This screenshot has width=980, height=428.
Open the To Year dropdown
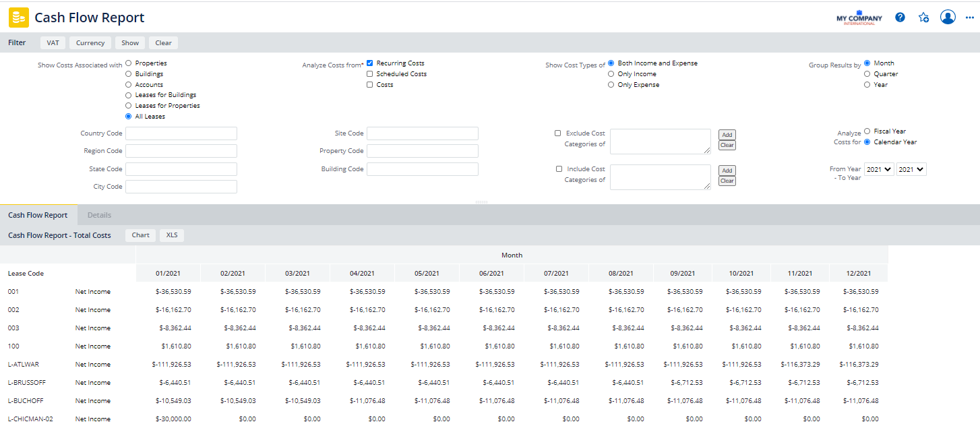[x=911, y=170]
